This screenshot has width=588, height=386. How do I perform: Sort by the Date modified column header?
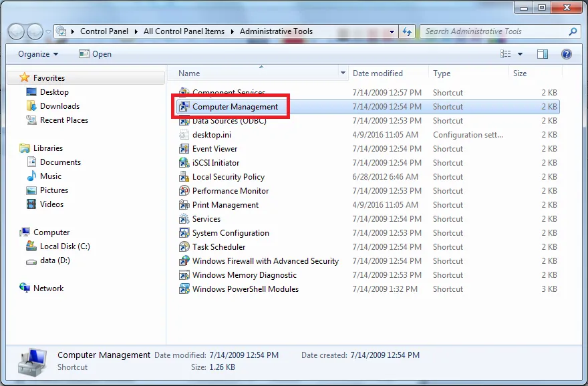388,73
